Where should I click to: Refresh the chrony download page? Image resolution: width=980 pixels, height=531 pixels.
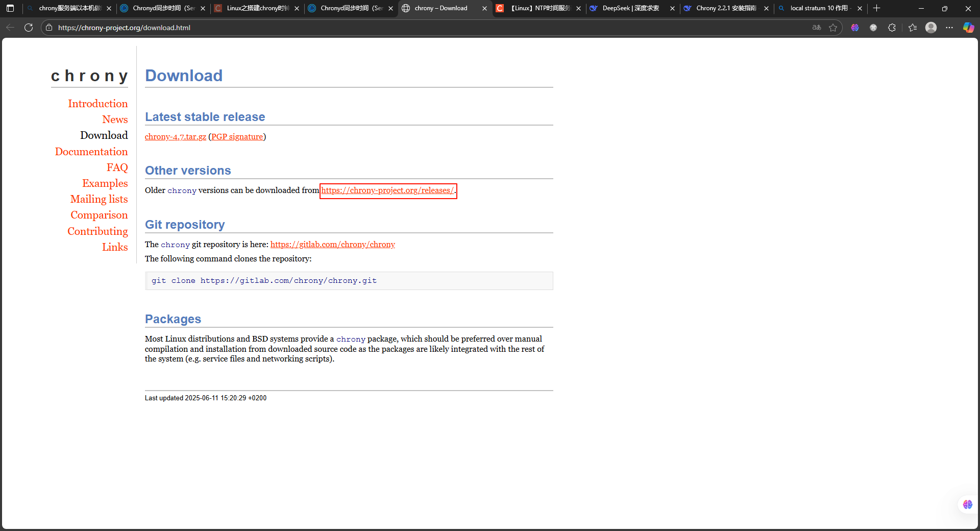tap(29, 28)
